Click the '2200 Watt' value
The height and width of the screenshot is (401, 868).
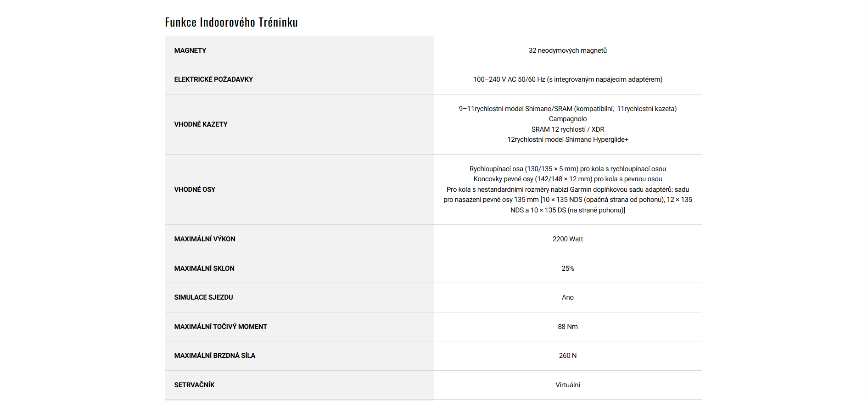click(x=567, y=239)
